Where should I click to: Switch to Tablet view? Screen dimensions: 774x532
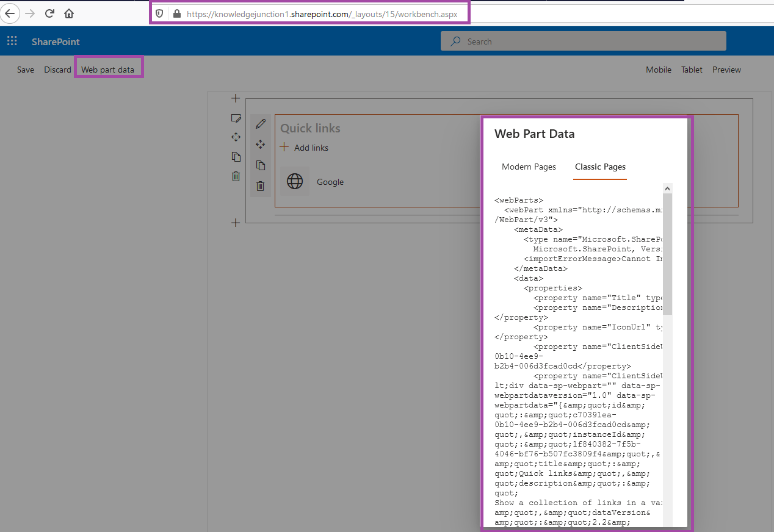692,70
